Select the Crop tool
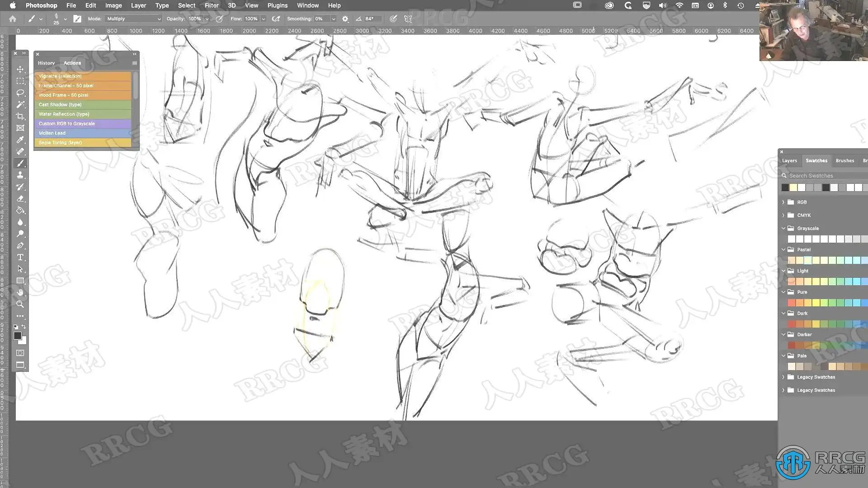The height and width of the screenshot is (488, 868). point(20,116)
